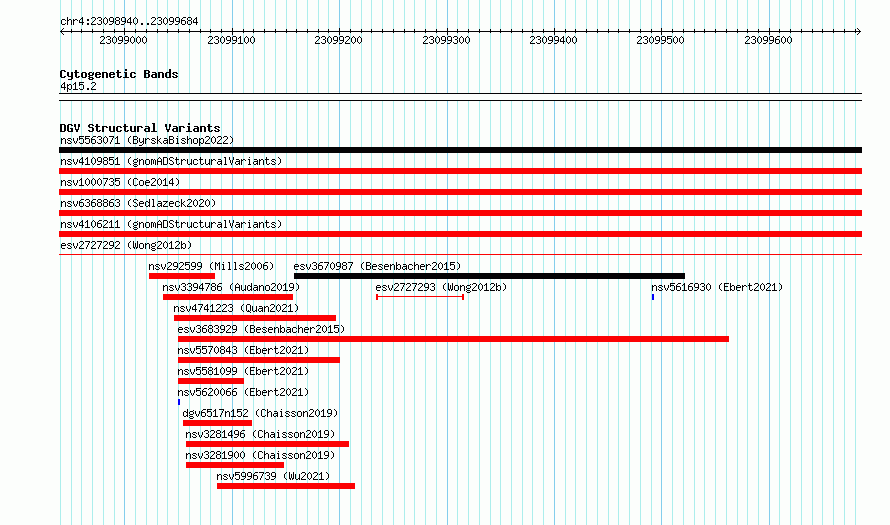Select the thin red line of esv2727292
This screenshot has height=525, width=890.
tap(460, 255)
